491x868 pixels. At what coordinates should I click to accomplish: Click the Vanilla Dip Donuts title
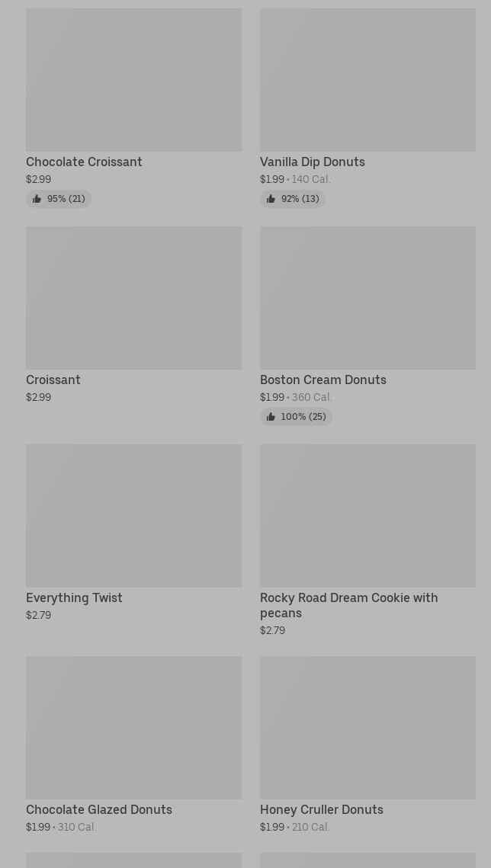click(x=312, y=162)
